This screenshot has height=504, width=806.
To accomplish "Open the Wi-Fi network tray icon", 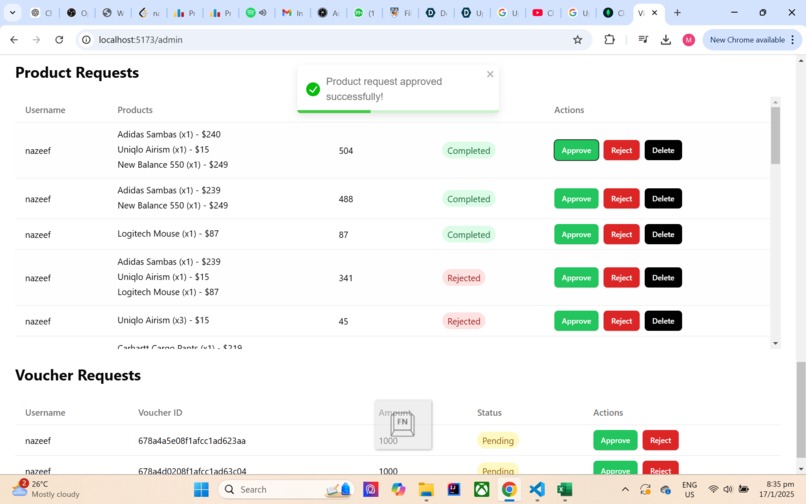I will tap(713, 489).
